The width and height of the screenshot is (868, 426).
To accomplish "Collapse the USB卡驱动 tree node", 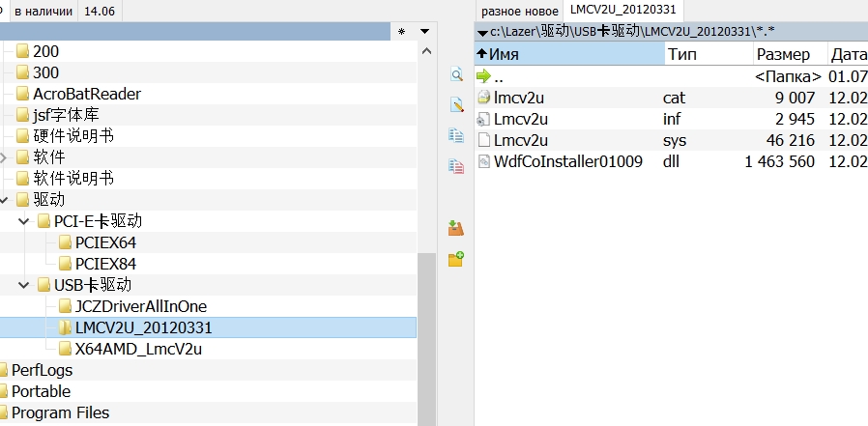I will click(x=24, y=285).
